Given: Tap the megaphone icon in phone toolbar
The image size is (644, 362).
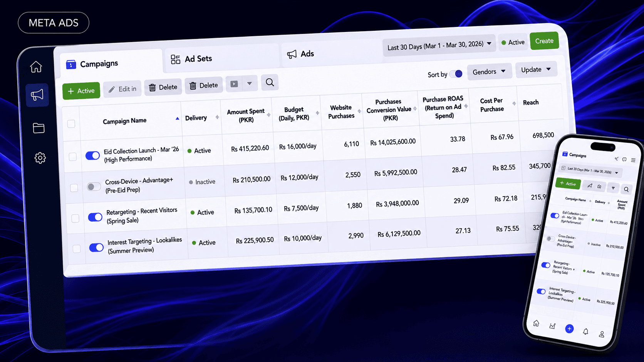Looking at the screenshot, I should coord(590,186).
